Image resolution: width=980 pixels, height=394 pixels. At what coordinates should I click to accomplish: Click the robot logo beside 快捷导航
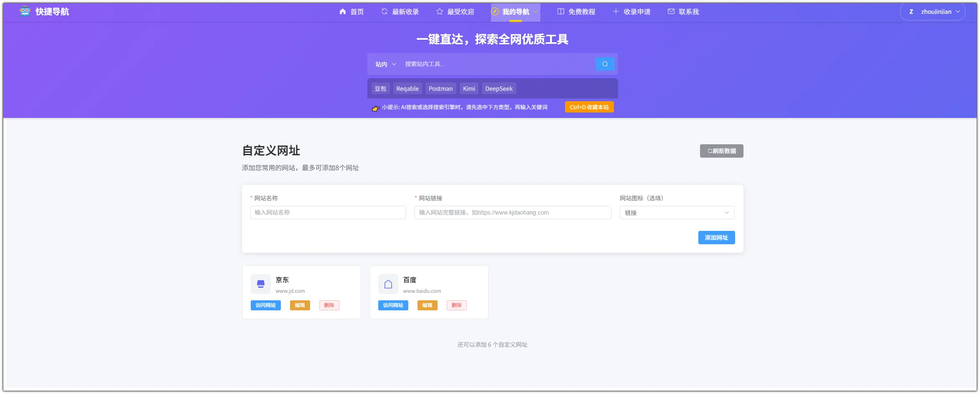pyautogui.click(x=25, y=11)
